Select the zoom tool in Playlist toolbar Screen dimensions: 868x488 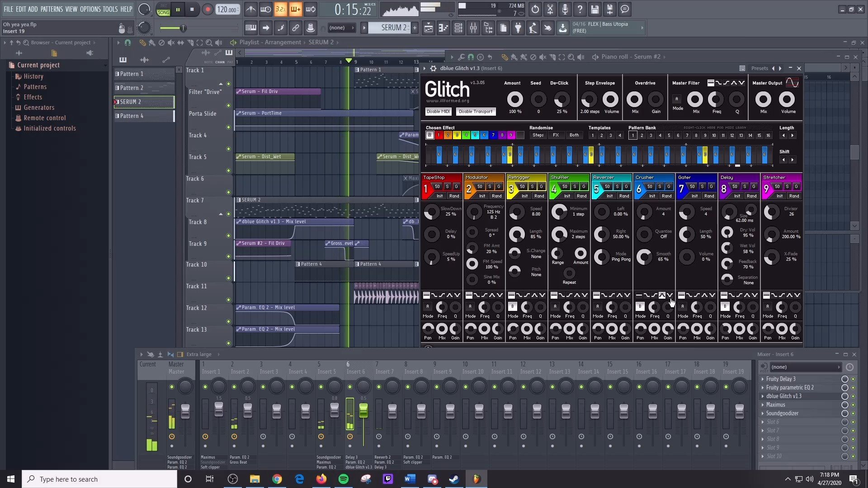(209, 43)
